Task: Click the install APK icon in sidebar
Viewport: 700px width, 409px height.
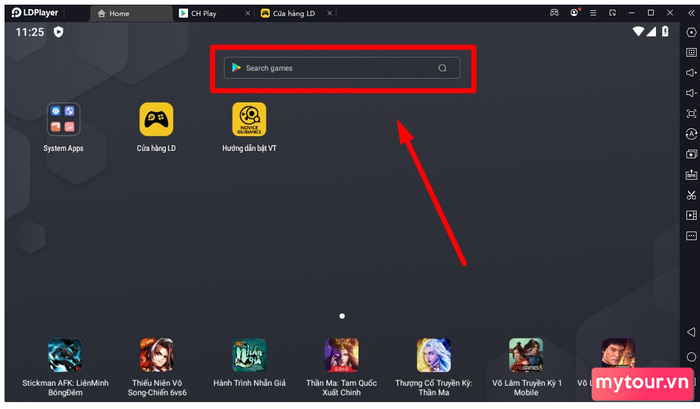Action: pos(691,175)
